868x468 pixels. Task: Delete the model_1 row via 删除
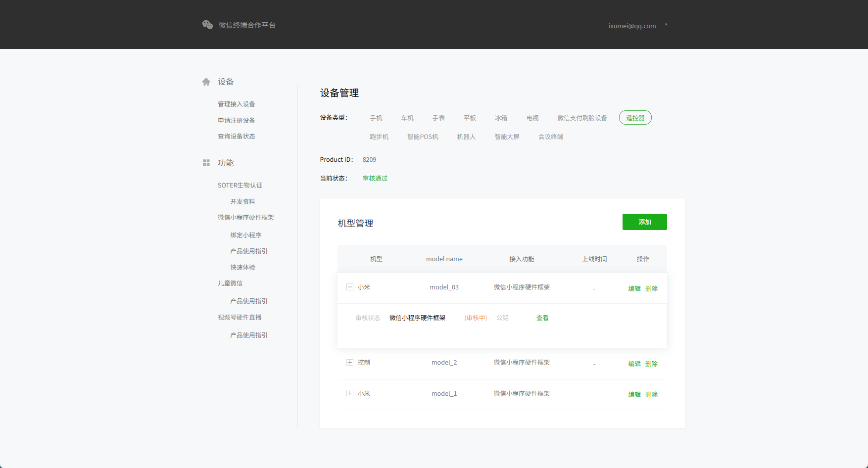[651, 394]
